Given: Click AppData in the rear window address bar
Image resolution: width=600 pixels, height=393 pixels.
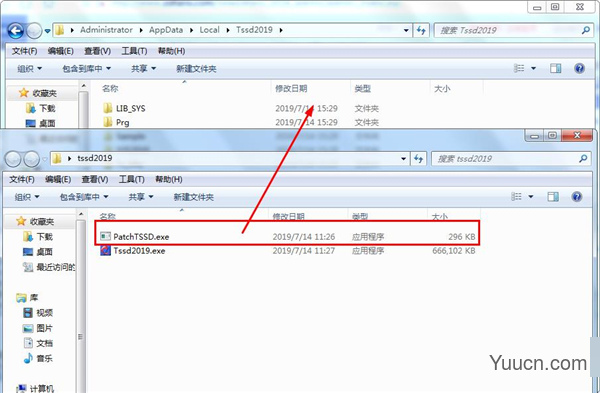Looking at the screenshot, I should (x=166, y=30).
